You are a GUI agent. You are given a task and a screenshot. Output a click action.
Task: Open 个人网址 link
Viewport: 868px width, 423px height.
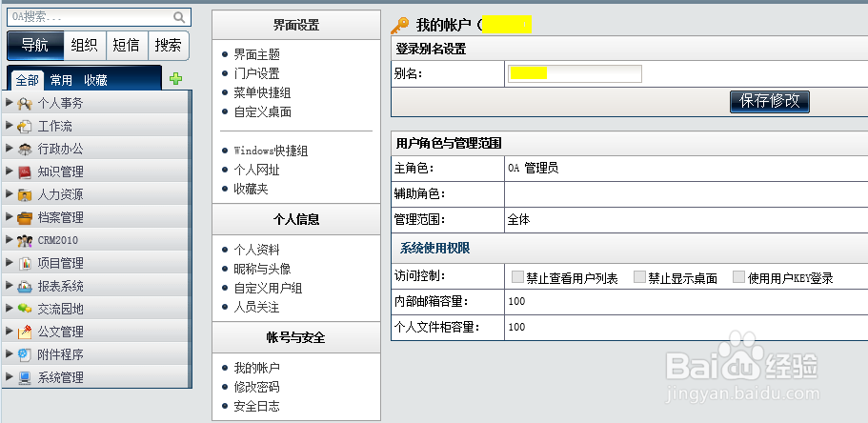pos(256,170)
